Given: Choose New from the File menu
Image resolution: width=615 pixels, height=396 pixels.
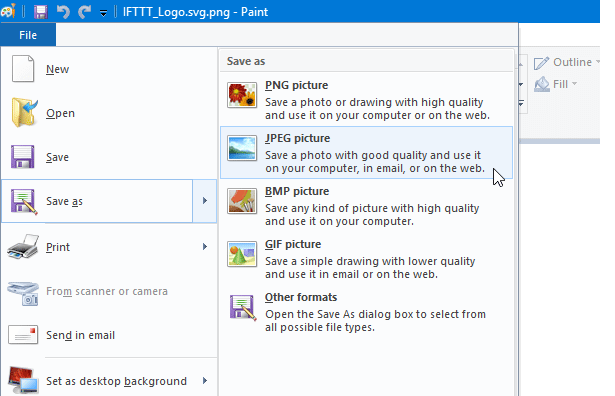Looking at the screenshot, I should 109,69.
